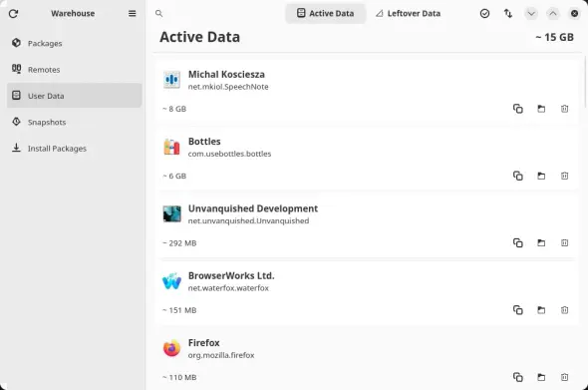Copy path for net.mkiol.SpeechNote data
This screenshot has width=588, height=390.
(518, 109)
